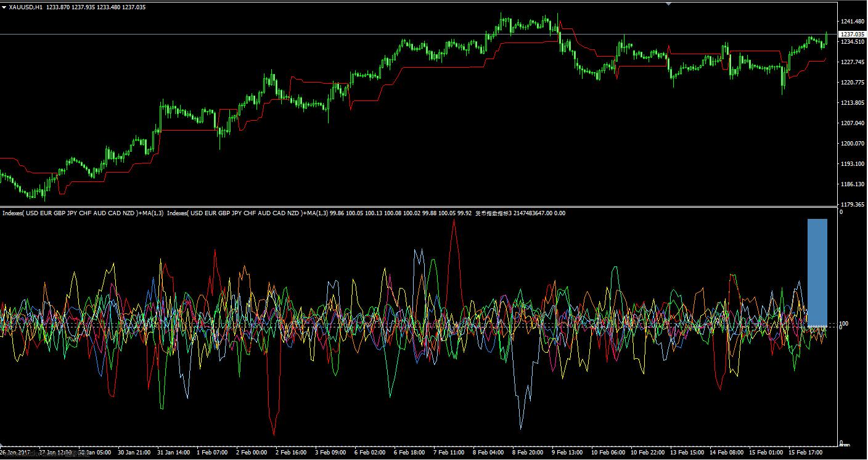Viewport: 868px width, 460px height.
Task: Select the current price label 1237.035
Action: pos(852,35)
